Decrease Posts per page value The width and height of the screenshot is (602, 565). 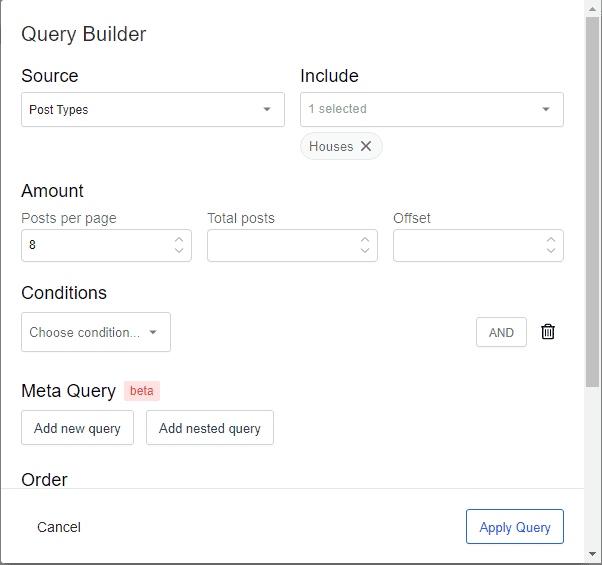tap(178, 250)
